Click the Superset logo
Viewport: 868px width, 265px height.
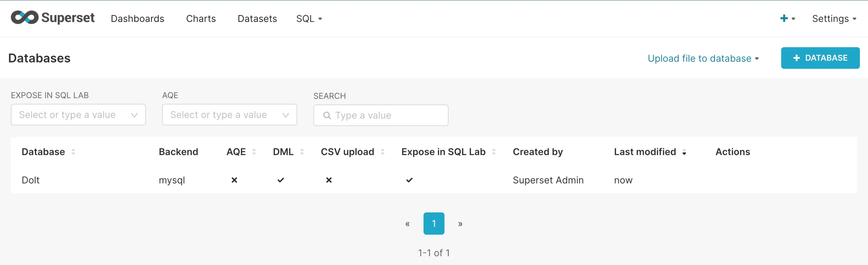(52, 18)
